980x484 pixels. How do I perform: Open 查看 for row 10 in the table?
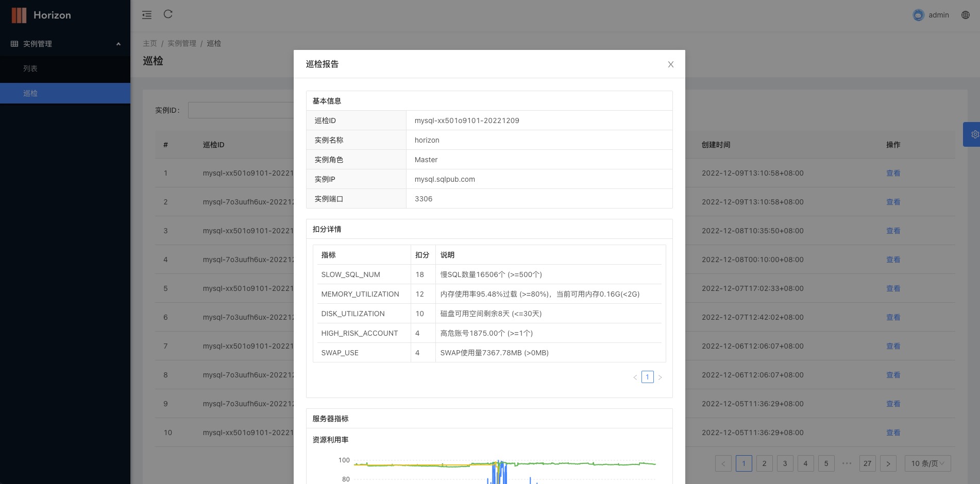tap(893, 433)
